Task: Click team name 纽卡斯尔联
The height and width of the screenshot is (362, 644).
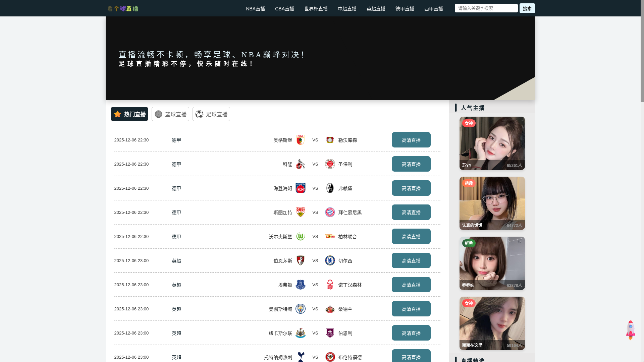Action: [280, 333]
